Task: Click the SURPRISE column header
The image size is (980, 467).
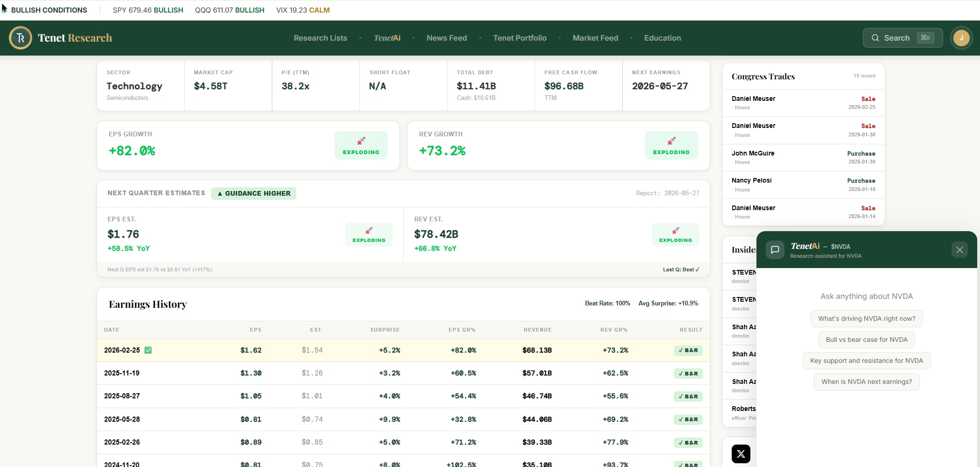Action: tap(385, 330)
